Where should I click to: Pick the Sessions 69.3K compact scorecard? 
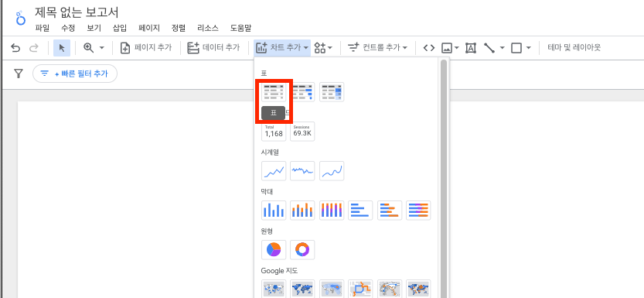(302, 132)
